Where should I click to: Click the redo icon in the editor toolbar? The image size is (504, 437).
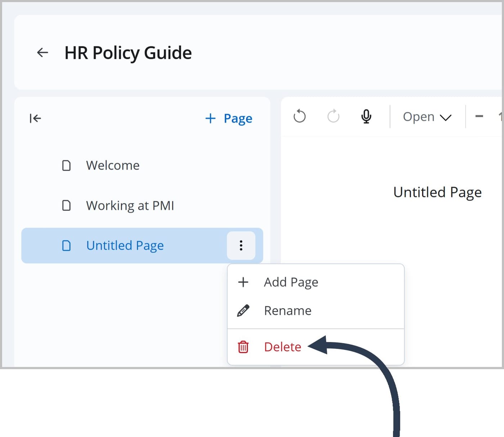(333, 116)
